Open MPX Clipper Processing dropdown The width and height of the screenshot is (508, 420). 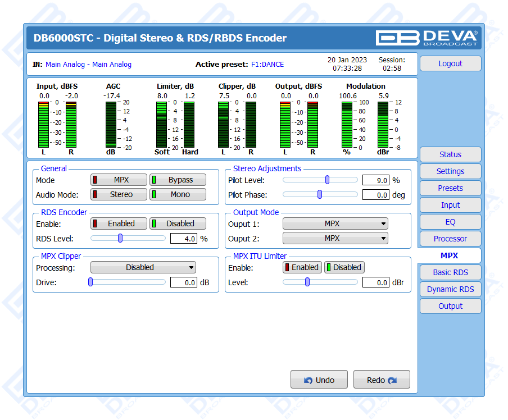click(143, 267)
